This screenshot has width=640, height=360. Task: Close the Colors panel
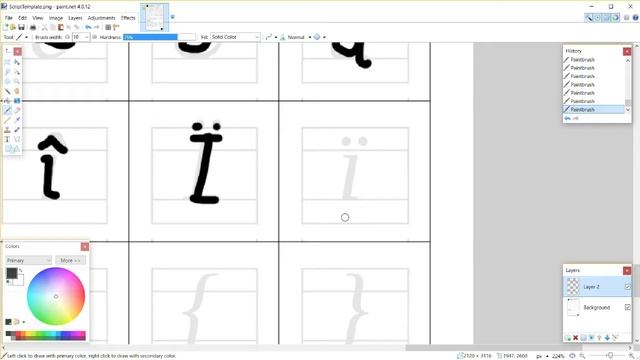[85, 247]
